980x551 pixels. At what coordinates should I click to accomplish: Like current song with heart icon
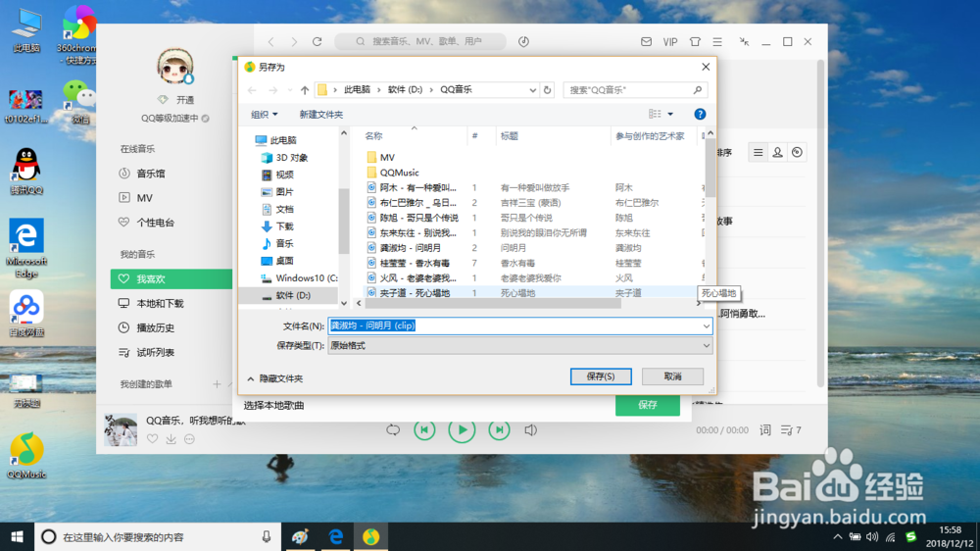tap(153, 439)
